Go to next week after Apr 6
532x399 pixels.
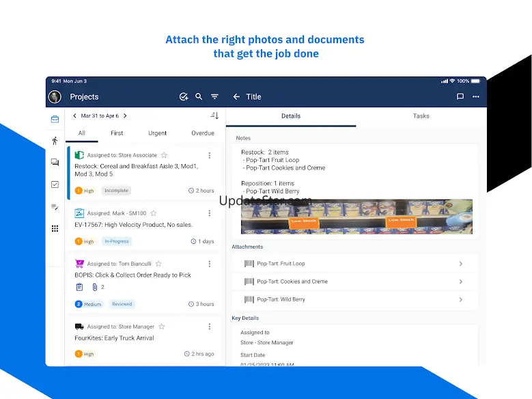point(125,116)
